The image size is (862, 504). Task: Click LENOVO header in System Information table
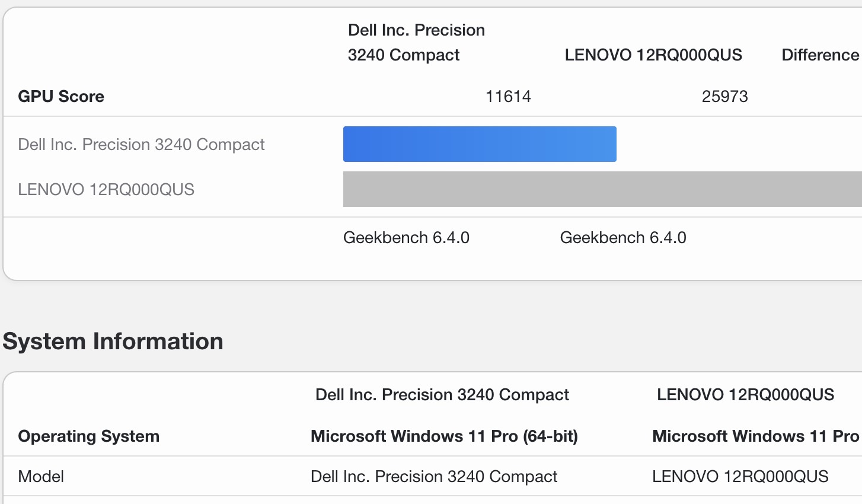pos(745,395)
